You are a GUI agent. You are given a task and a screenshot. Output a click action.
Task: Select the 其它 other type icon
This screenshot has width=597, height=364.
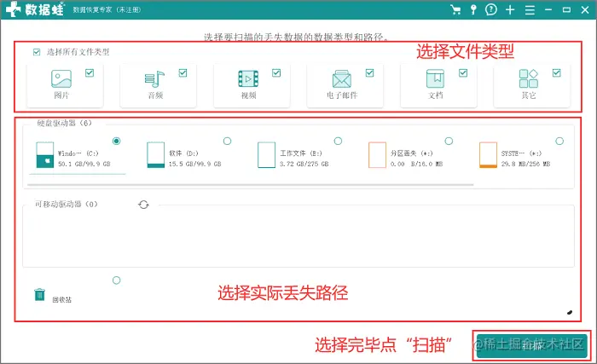coord(529,78)
